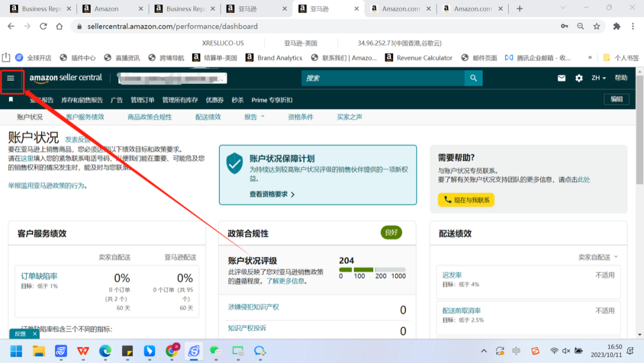Click the password key icon
This screenshot has height=363, width=644.
[x=564, y=26]
